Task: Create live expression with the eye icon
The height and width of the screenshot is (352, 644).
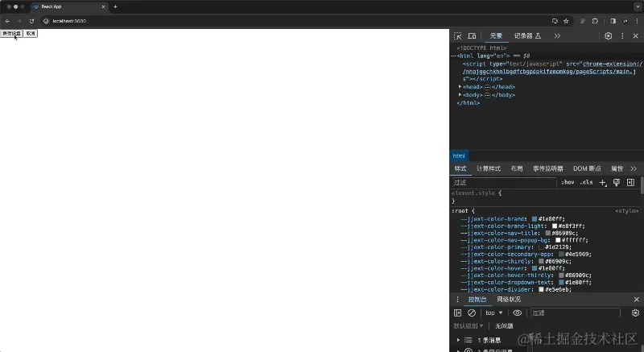Action: [517, 313]
